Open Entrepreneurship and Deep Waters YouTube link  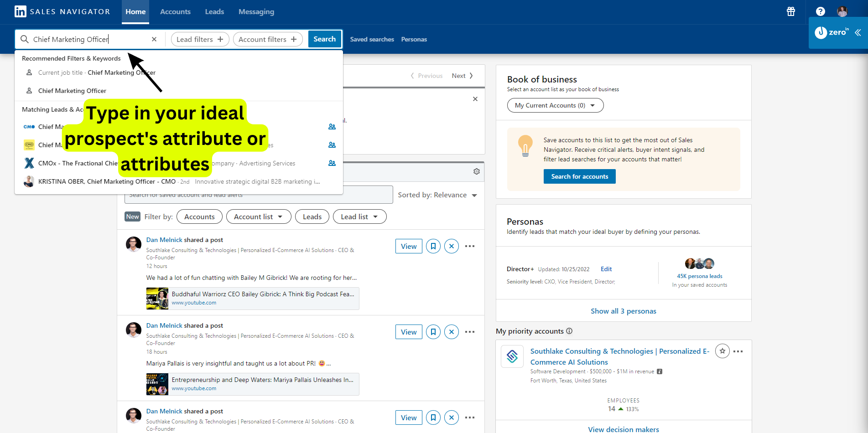253,384
